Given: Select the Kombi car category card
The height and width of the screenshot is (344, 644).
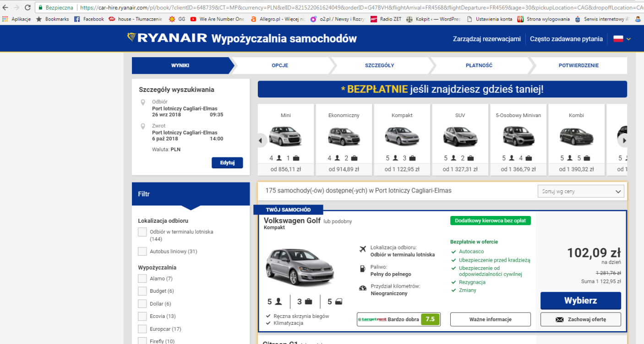Looking at the screenshot, I should [576, 140].
